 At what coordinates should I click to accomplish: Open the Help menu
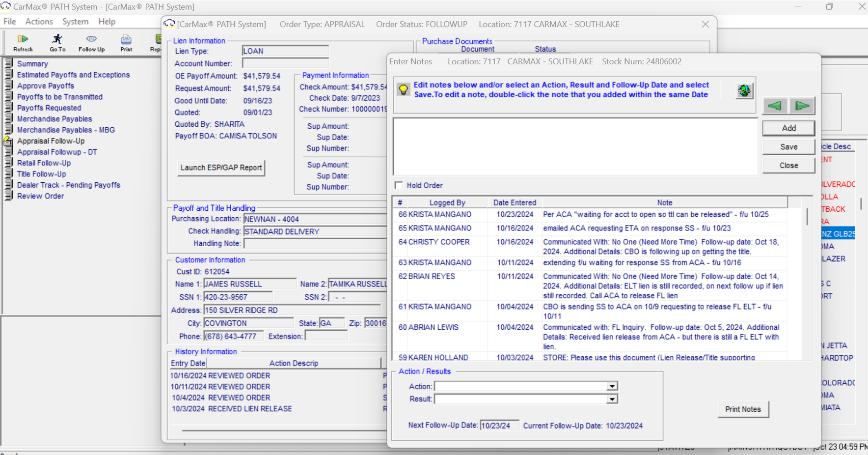pos(107,22)
